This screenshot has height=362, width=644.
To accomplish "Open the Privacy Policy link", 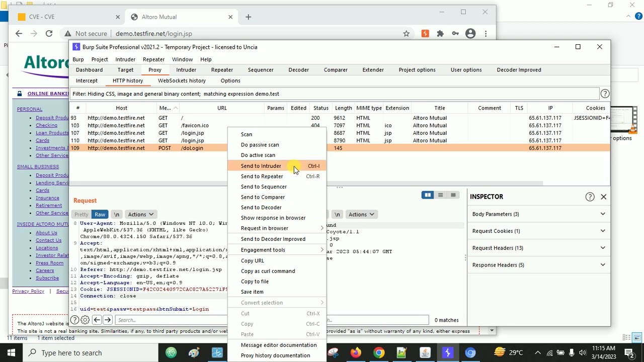I will [x=28, y=291].
